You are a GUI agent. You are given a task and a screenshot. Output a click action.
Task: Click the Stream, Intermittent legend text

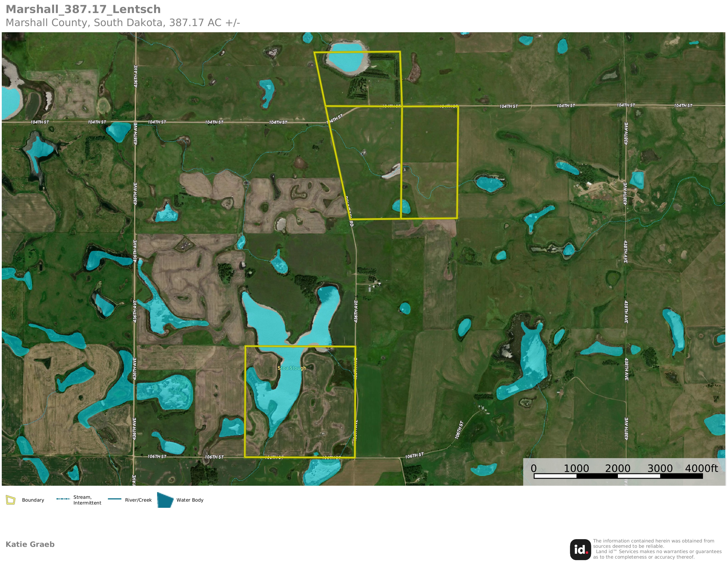(x=87, y=500)
